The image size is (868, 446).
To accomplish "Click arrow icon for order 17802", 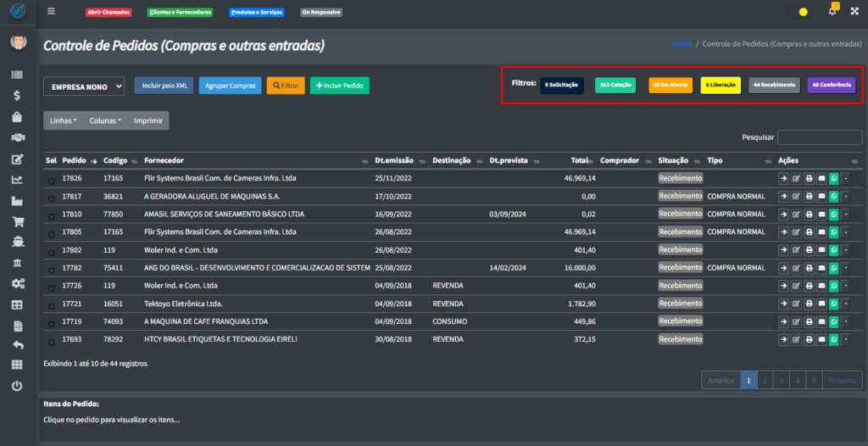I will (x=783, y=249).
